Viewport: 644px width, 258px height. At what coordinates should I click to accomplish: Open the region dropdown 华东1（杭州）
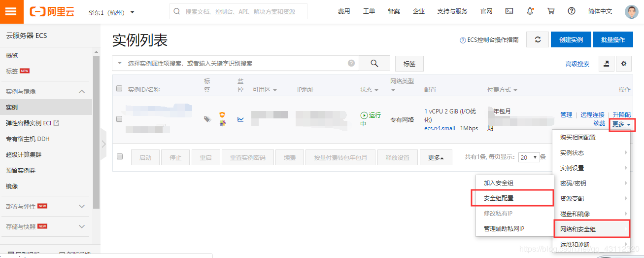click(111, 12)
